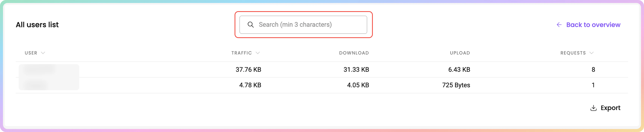Click the magnifying glass search icon
This screenshot has height=132, width=644.
[250, 24]
